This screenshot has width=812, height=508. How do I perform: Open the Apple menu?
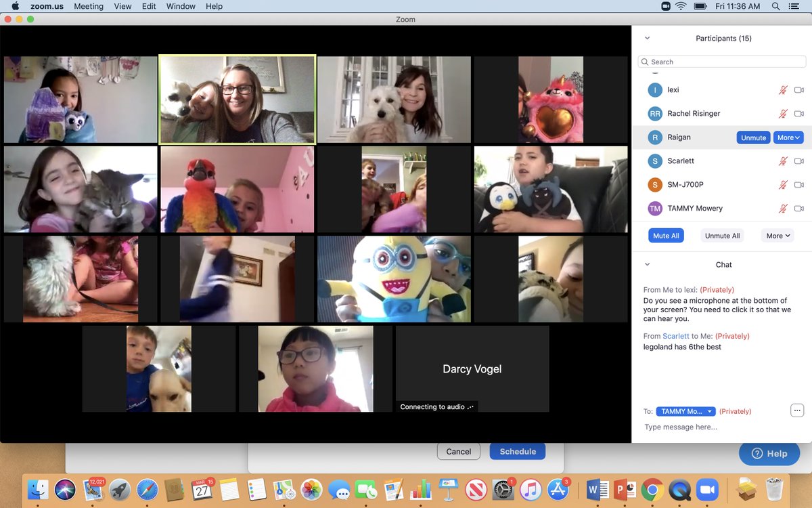click(x=15, y=6)
